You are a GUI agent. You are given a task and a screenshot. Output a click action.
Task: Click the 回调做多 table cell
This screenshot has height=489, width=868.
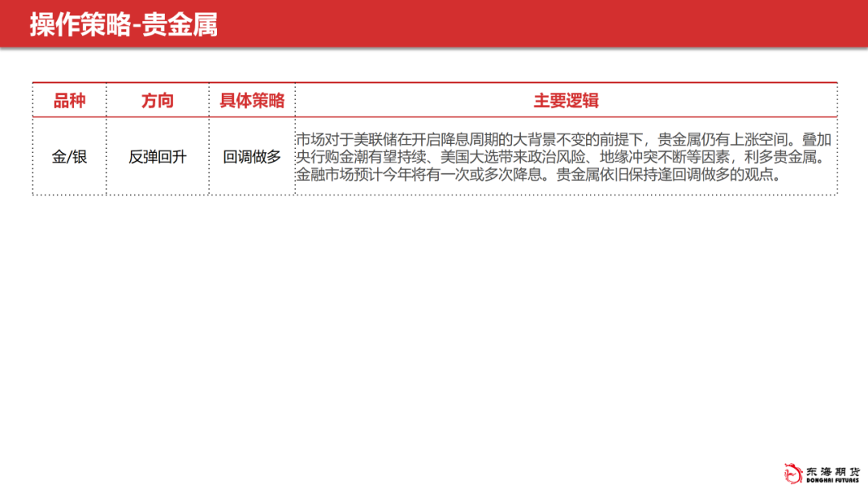coord(252,157)
